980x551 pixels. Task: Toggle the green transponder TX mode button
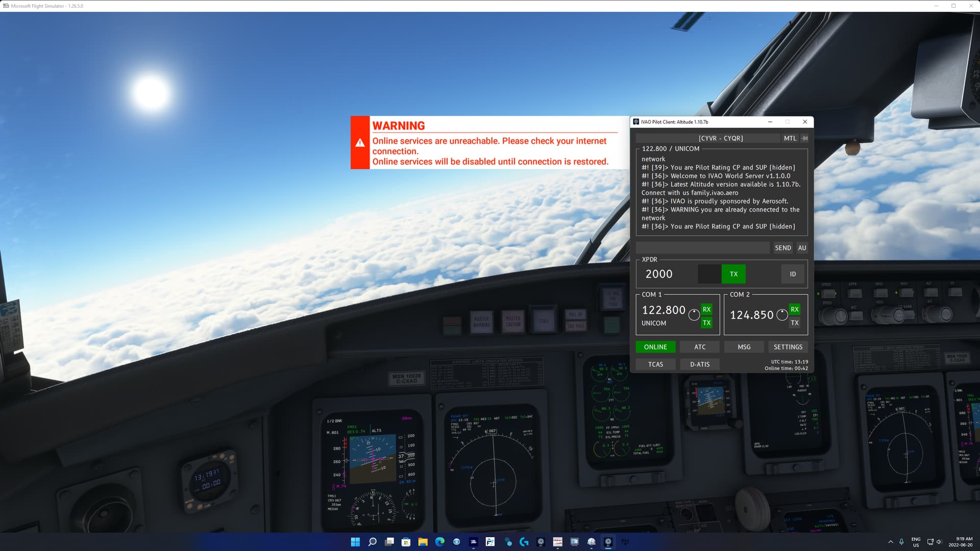(x=733, y=274)
